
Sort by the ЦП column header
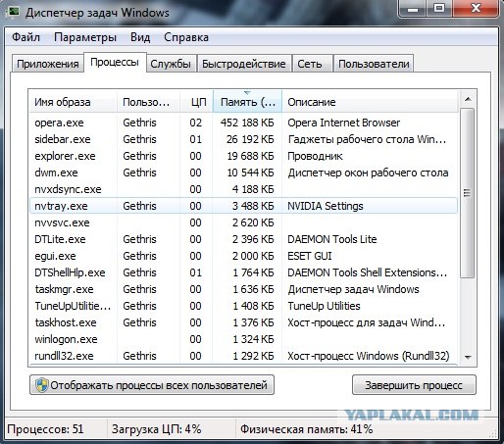coord(196,102)
